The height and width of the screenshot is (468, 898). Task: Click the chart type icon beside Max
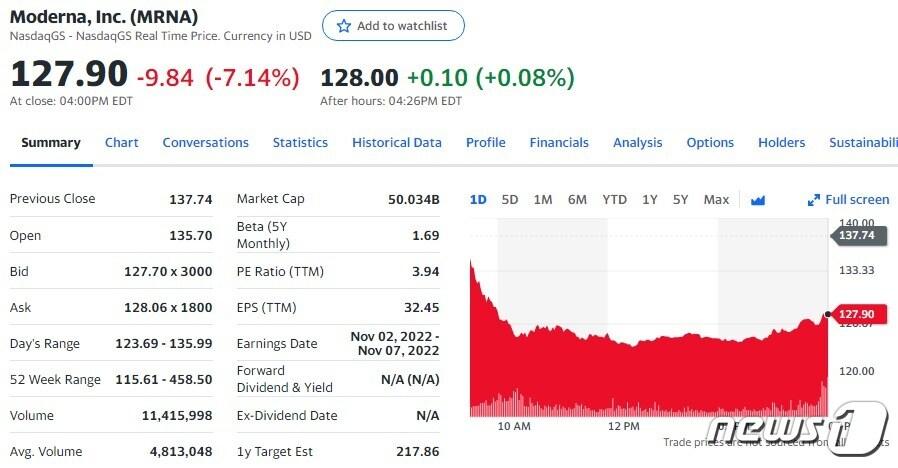pyautogui.click(x=757, y=200)
